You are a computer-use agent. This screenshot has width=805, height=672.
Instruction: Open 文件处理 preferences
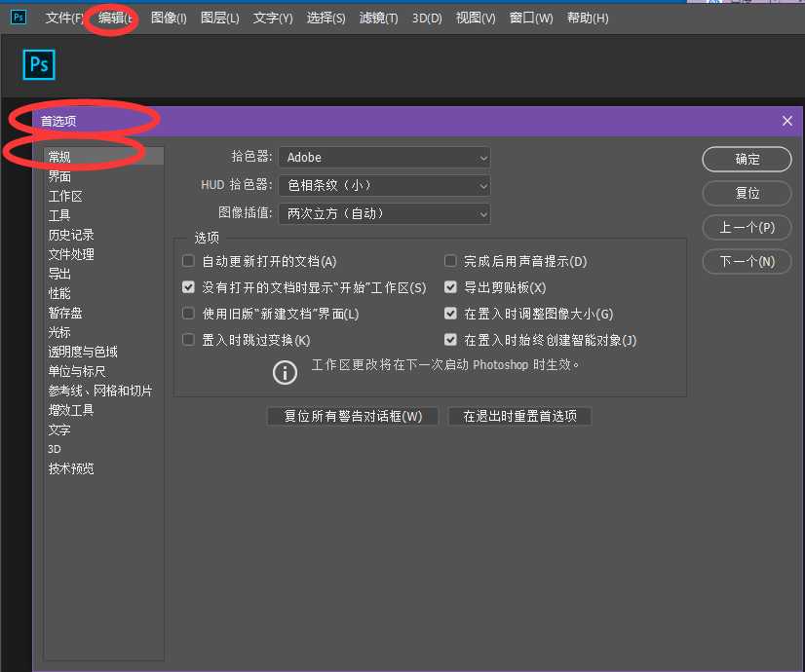click(71, 254)
